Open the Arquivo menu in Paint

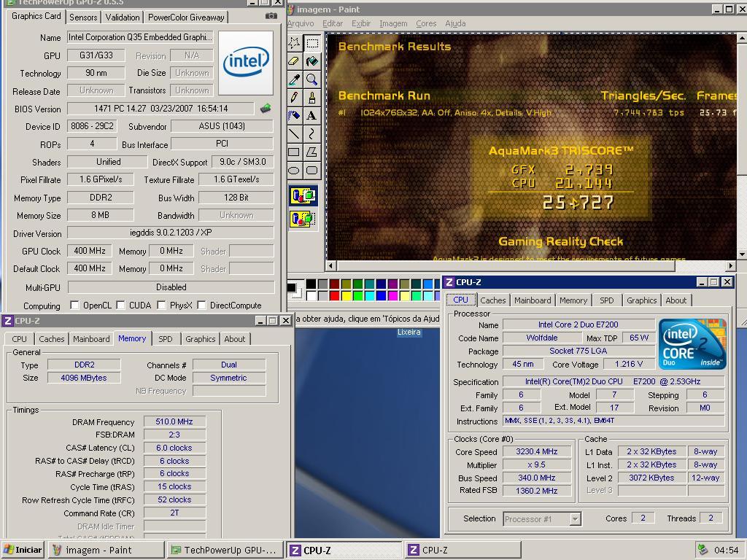(301, 23)
